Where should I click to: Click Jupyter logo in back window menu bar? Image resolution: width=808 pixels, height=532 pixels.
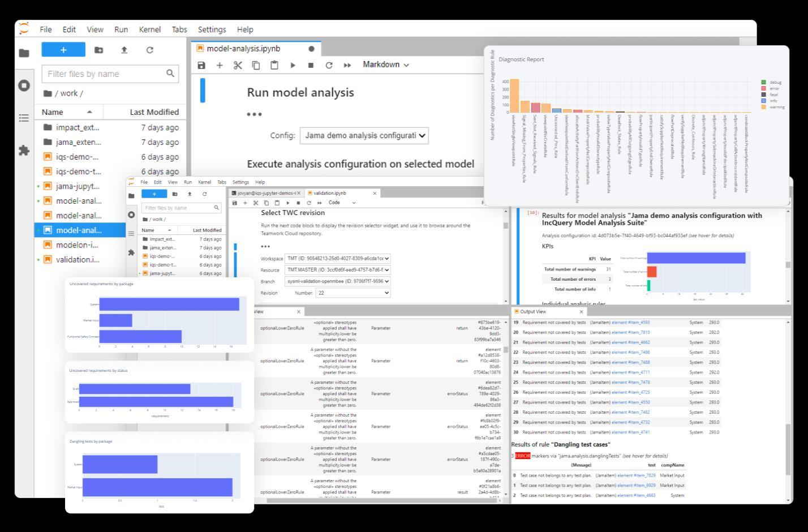tap(24, 29)
